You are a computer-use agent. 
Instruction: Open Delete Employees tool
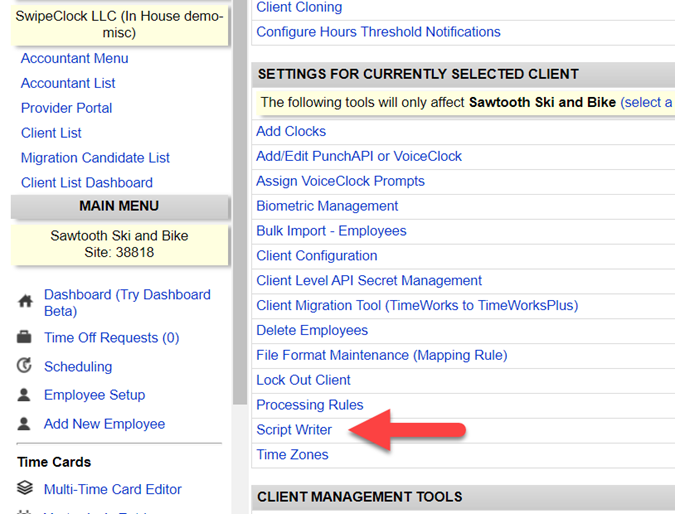click(312, 330)
